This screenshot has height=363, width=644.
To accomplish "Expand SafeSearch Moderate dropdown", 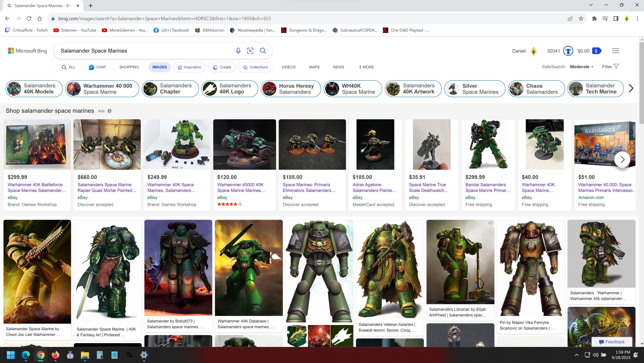I will 582,67.
